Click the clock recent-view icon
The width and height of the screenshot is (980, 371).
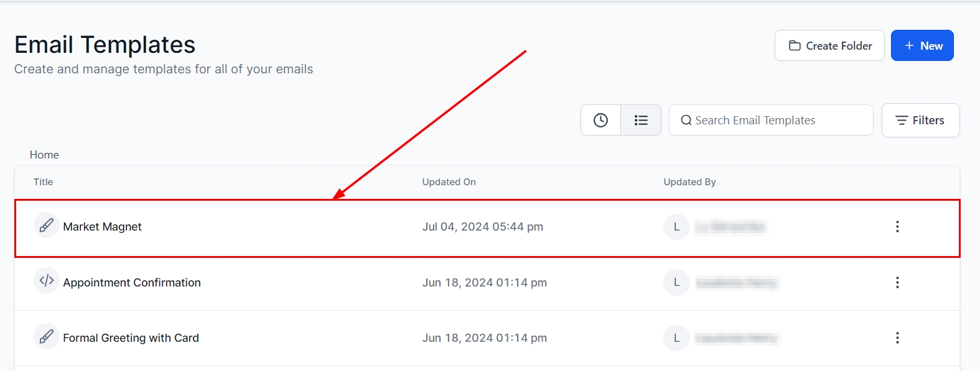pyautogui.click(x=600, y=120)
